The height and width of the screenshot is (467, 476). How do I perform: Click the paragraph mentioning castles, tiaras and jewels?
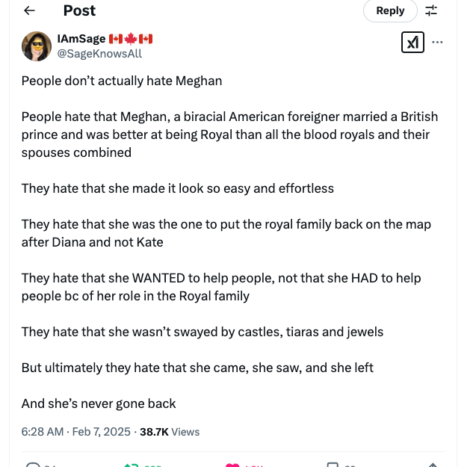coord(203,332)
